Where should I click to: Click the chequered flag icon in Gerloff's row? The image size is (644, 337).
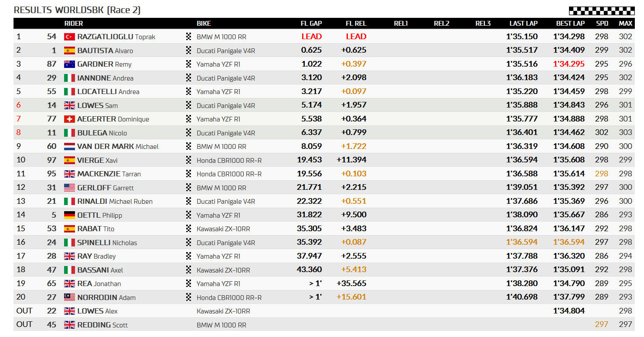click(189, 188)
